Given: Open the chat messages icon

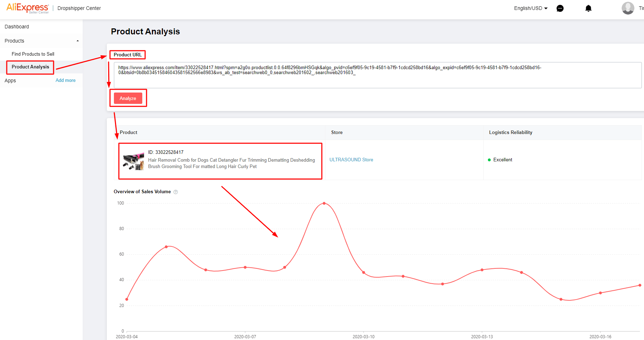Looking at the screenshot, I should tap(560, 9).
